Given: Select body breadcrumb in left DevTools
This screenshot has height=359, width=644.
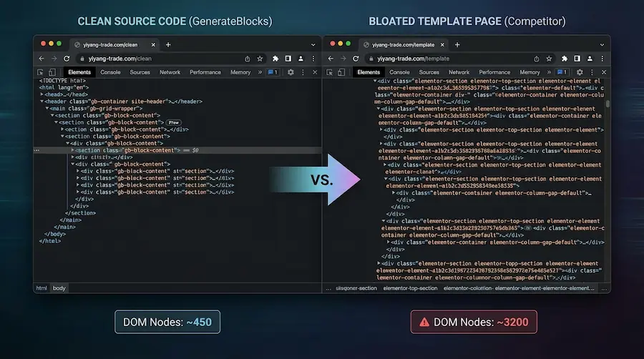Looking at the screenshot, I should 59,288.
